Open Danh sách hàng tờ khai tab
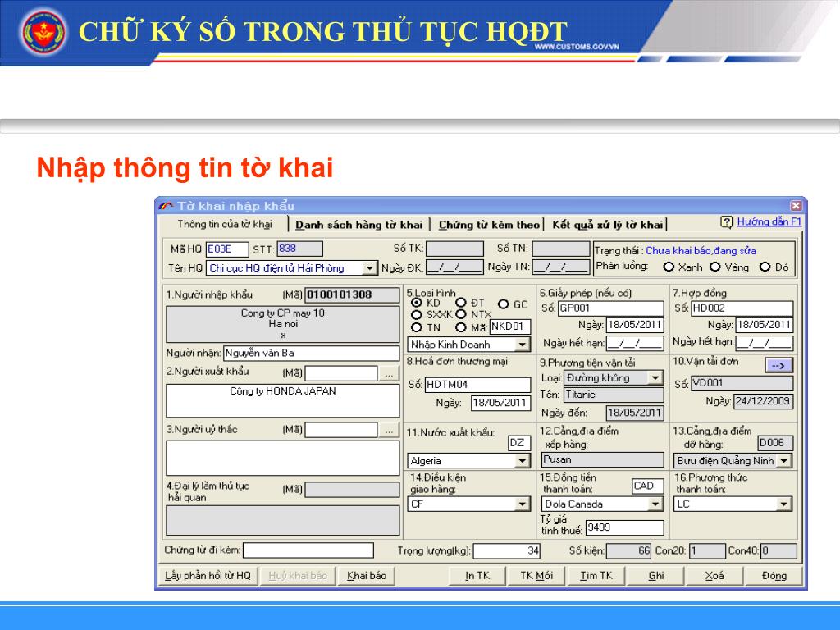 click(x=359, y=225)
